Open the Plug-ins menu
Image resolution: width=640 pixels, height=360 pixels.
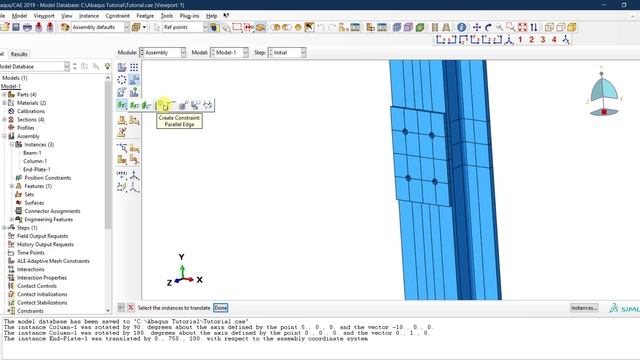(x=189, y=16)
